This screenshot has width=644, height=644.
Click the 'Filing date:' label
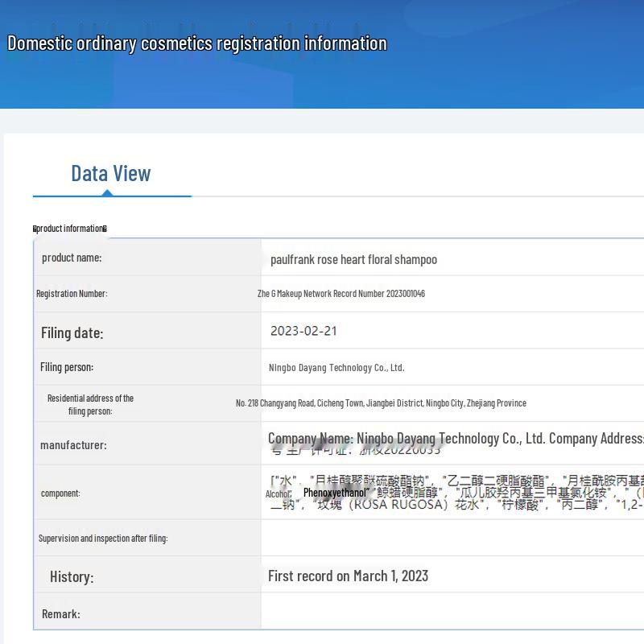72,332
